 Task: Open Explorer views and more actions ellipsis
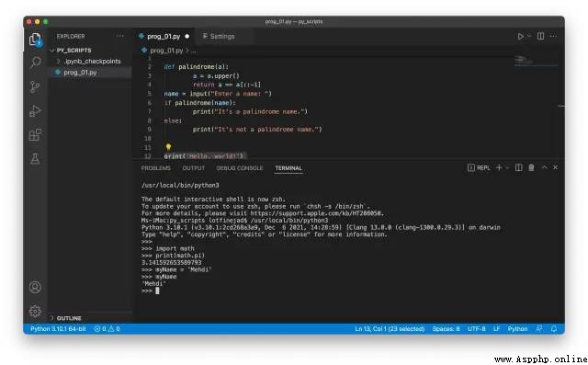120,36
